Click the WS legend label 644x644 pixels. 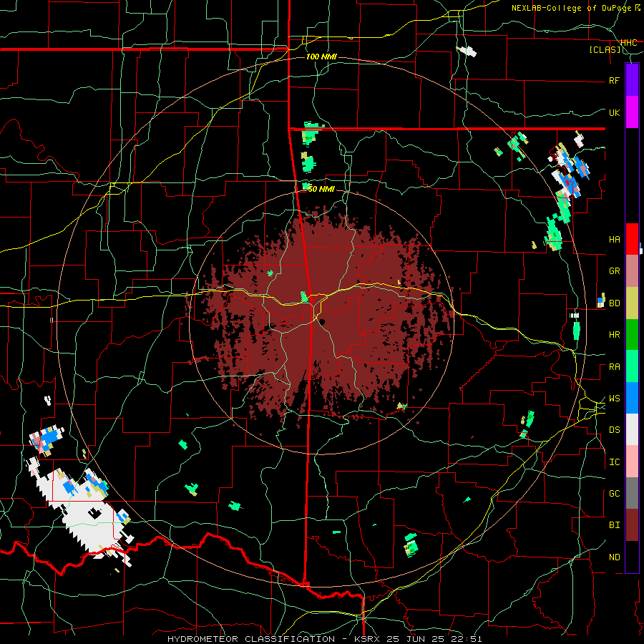click(614, 399)
